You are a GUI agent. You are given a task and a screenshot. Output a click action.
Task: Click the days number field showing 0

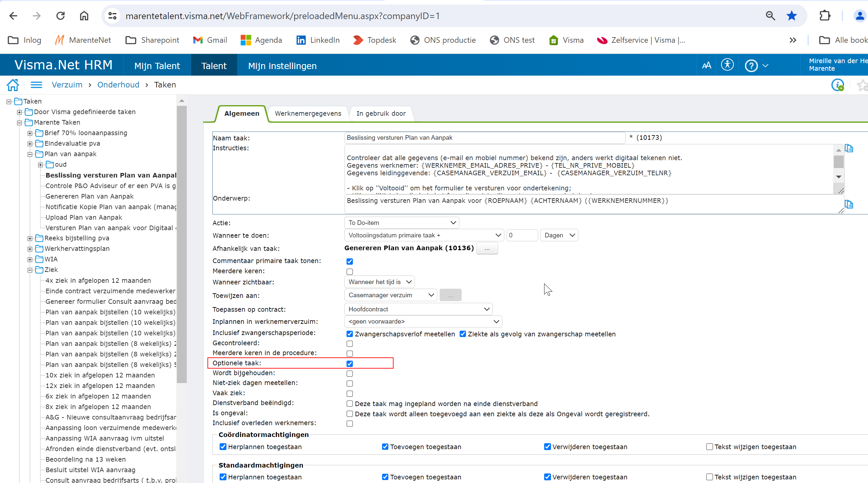522,235
